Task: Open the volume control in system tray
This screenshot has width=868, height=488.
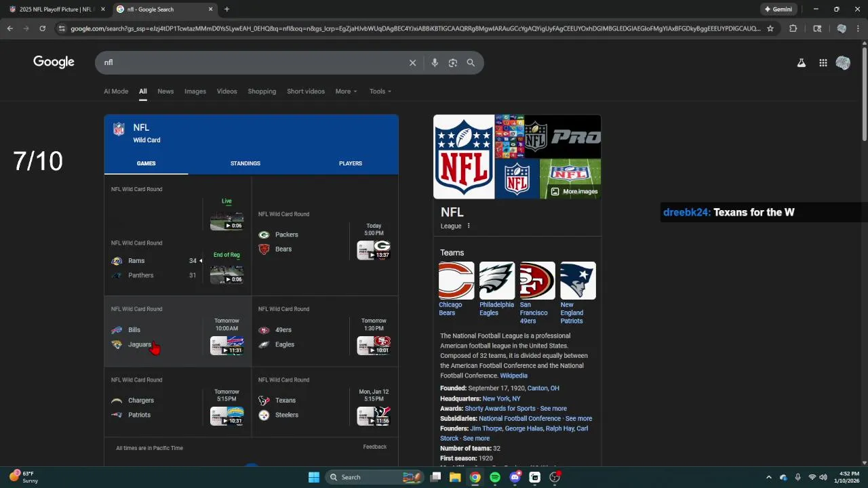Action: pos(823,477)
